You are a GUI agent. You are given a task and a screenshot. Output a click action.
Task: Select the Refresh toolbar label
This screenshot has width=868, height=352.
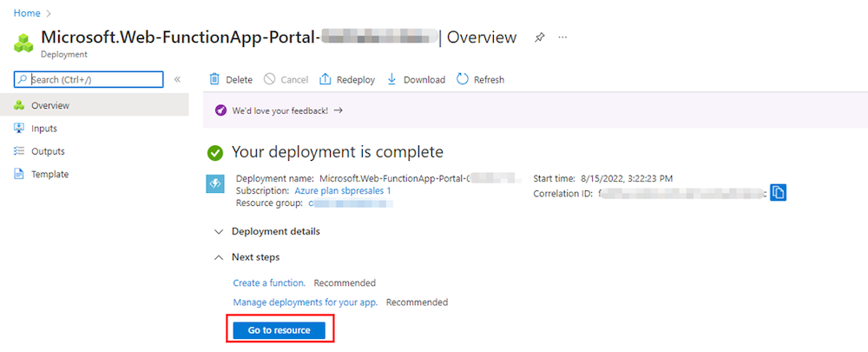tap(489, 80)
